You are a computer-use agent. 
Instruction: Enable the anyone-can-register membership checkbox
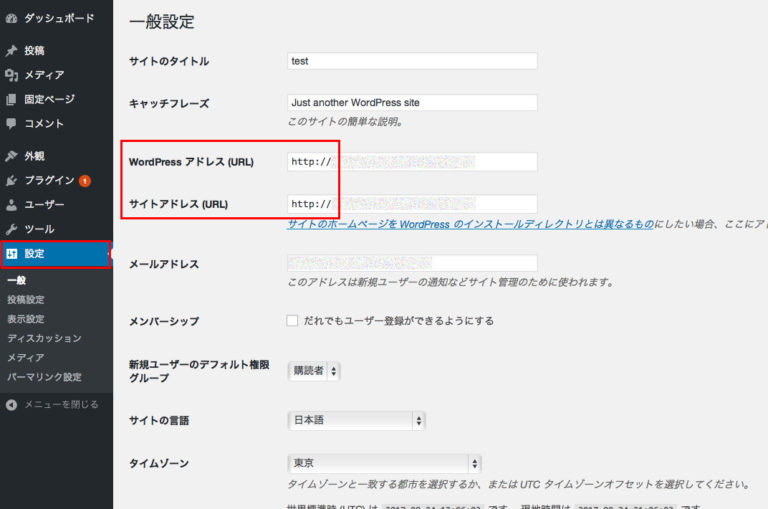coord(292,321)
